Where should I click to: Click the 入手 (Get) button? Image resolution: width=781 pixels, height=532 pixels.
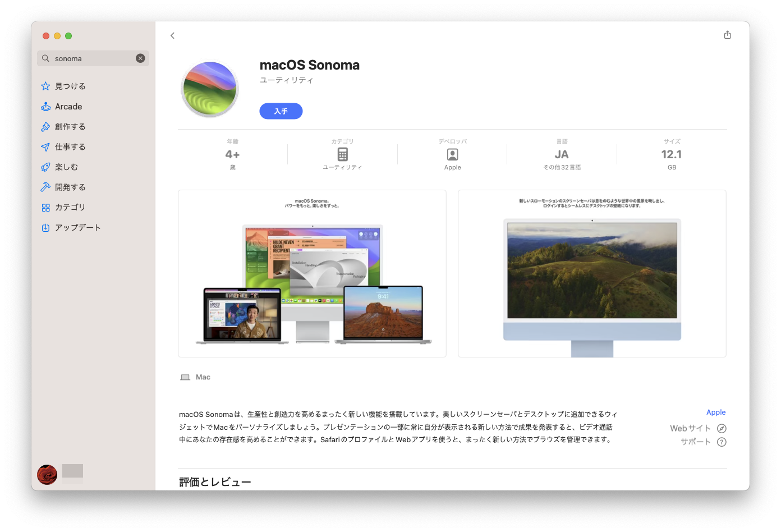pyautogui.click(x=281, y=111)
